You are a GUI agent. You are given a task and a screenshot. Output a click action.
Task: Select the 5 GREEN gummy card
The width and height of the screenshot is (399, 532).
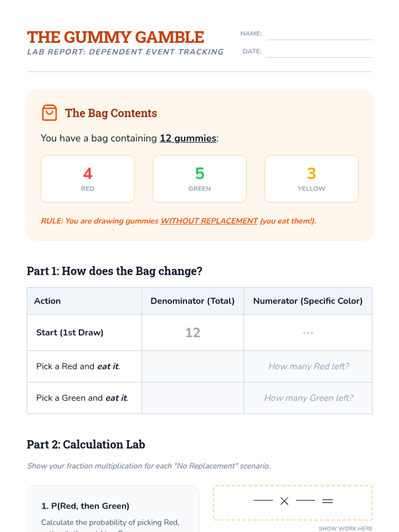click(x=199, y=179)
